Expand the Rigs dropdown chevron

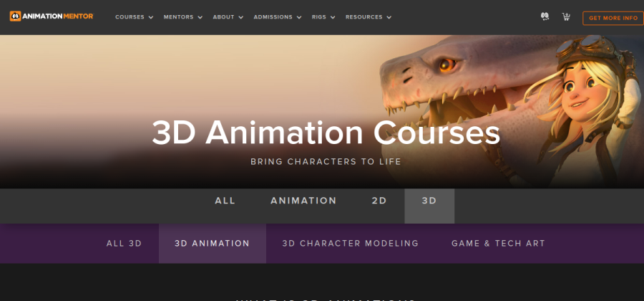pyautogui.click(x=333, y=17)
